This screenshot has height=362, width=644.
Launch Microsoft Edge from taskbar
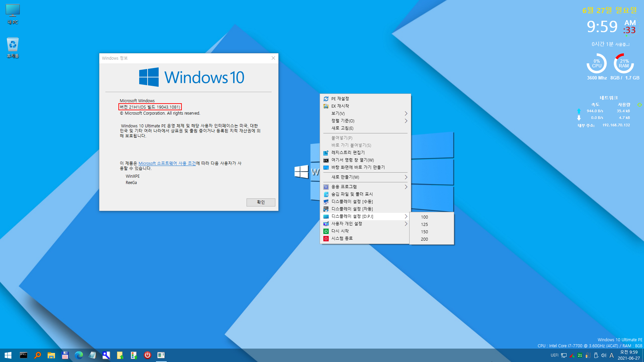[x=79, y=355]
